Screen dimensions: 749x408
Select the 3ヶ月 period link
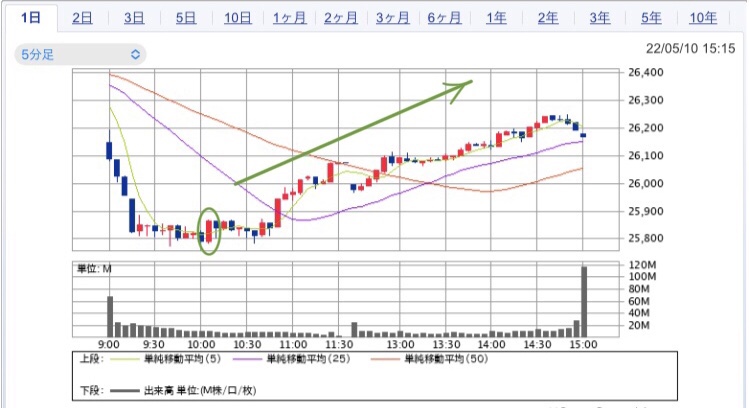(x=393, y=18)
